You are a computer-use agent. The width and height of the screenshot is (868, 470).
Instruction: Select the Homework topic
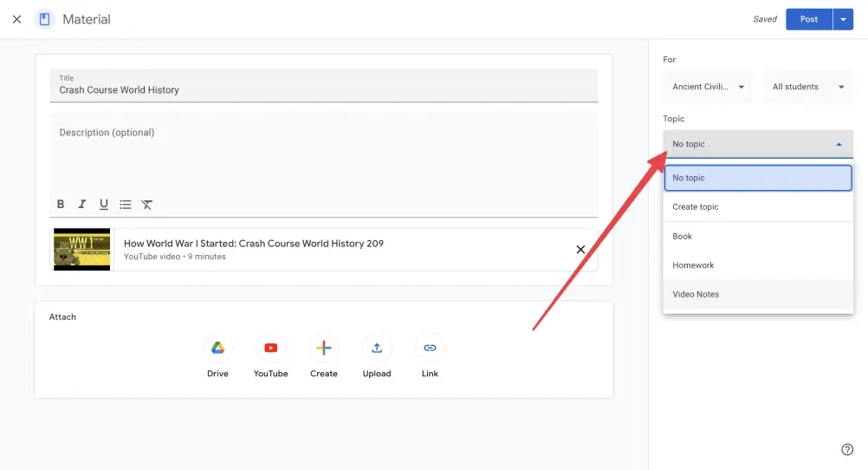point(758,265)
